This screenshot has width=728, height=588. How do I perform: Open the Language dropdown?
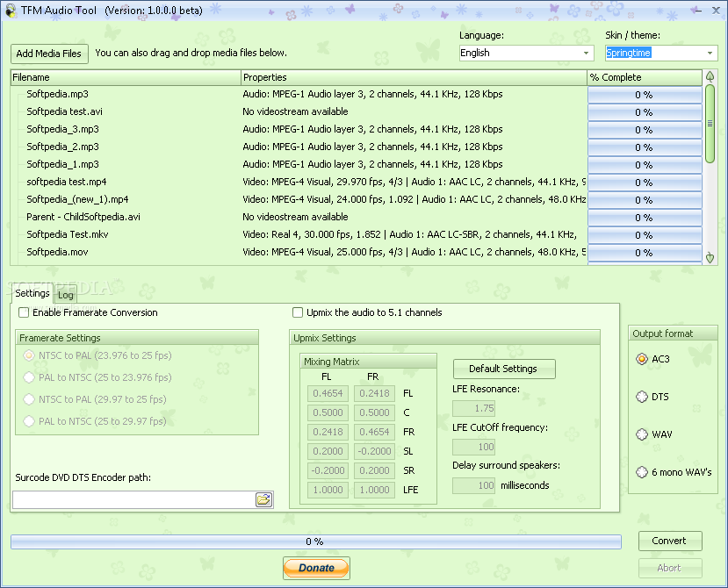[527, 53]
